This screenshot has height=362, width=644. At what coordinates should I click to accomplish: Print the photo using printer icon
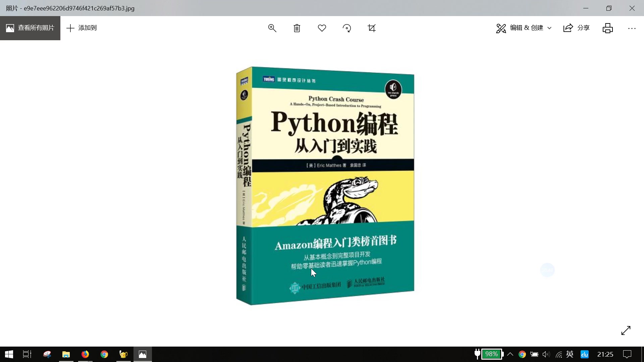click(607, 28)
